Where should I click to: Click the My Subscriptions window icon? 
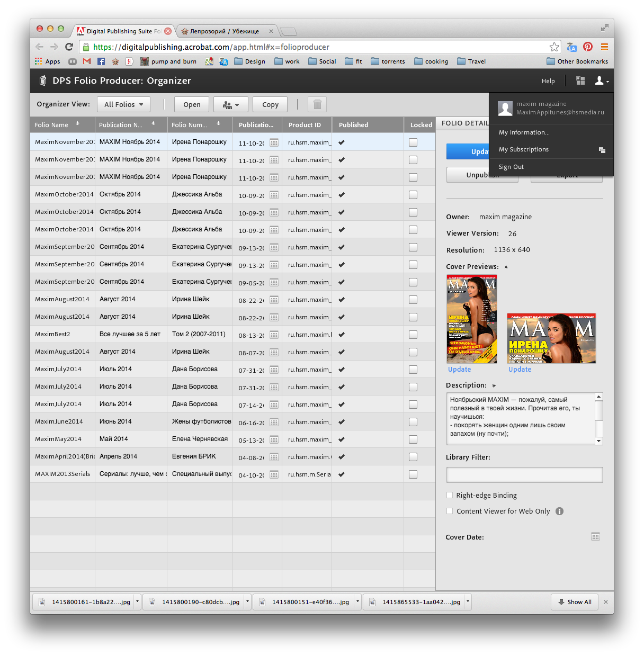pos(602,150)
